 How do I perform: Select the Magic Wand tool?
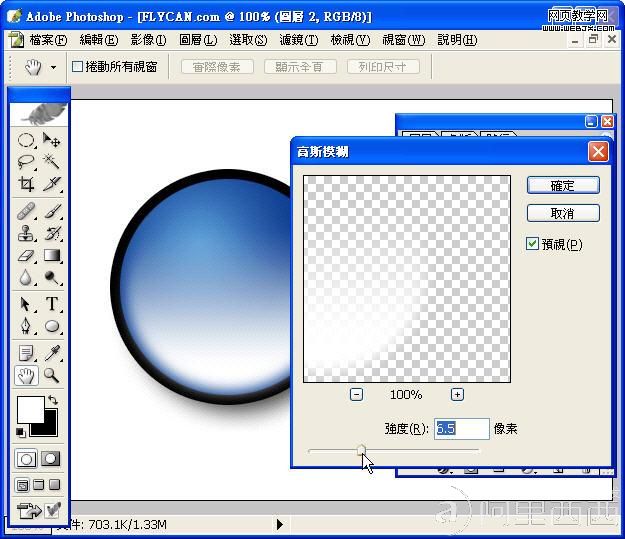point(52,162)
